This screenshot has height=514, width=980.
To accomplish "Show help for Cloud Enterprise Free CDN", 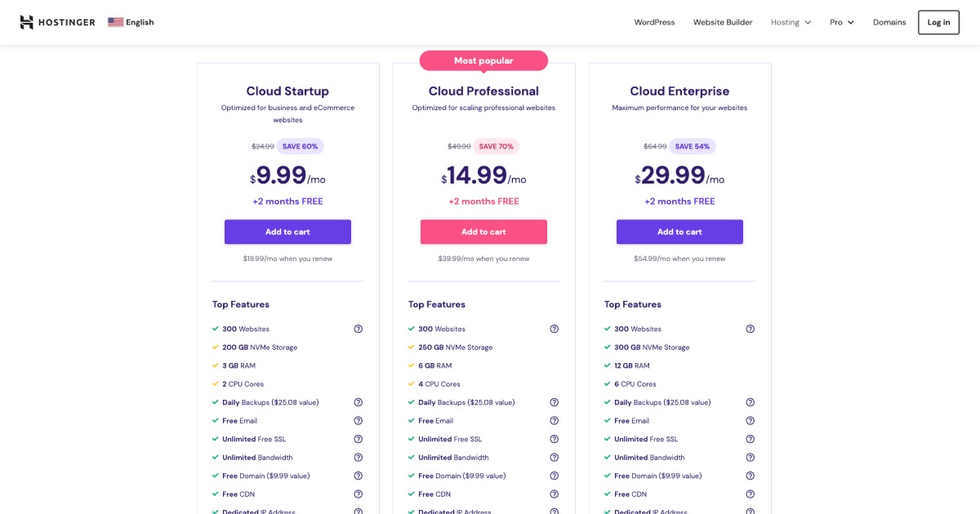I will point(750,494).
